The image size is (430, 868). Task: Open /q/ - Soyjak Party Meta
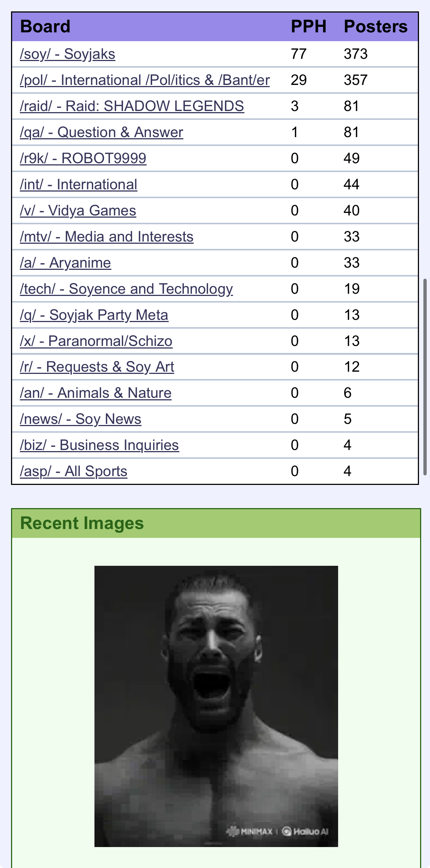(94, 315)
